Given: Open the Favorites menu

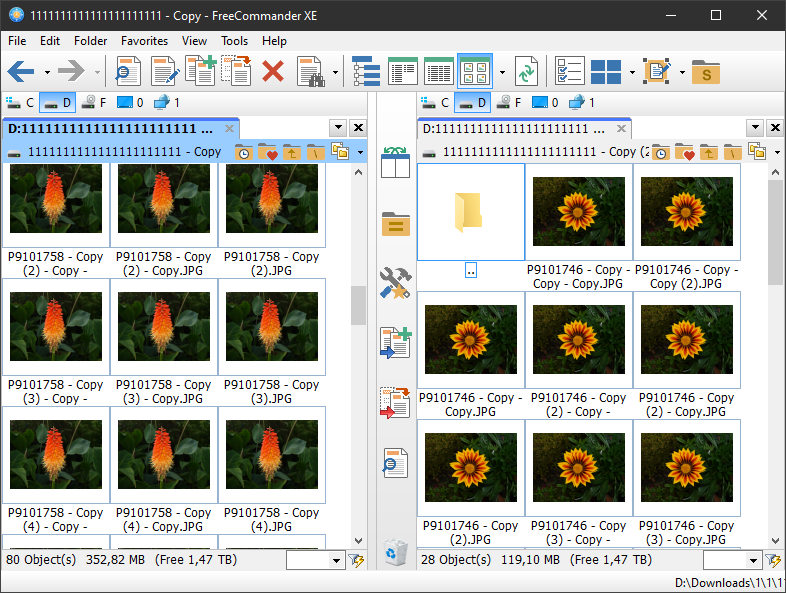Looking at the screenshot, I should [x=144, y=41].
